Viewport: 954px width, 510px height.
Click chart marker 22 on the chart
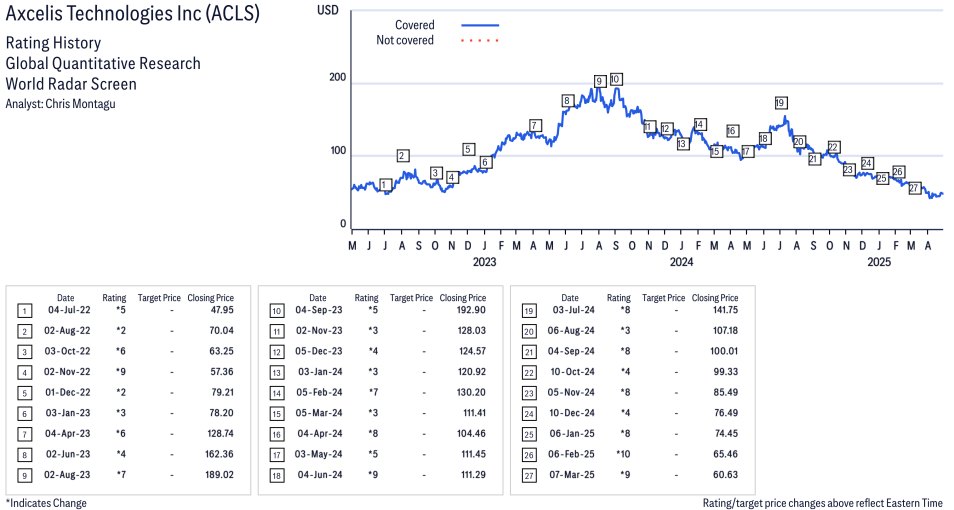point(834,147)
